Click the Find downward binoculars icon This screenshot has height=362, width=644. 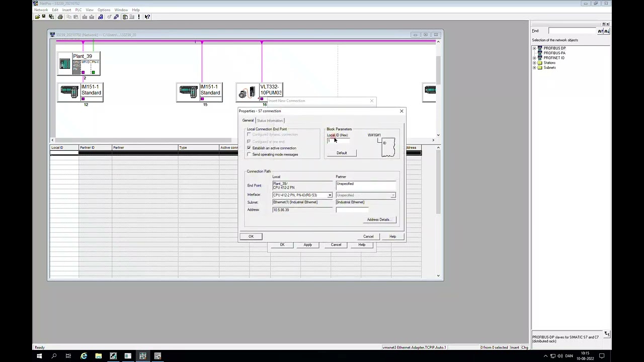click(x=607, y=31)
